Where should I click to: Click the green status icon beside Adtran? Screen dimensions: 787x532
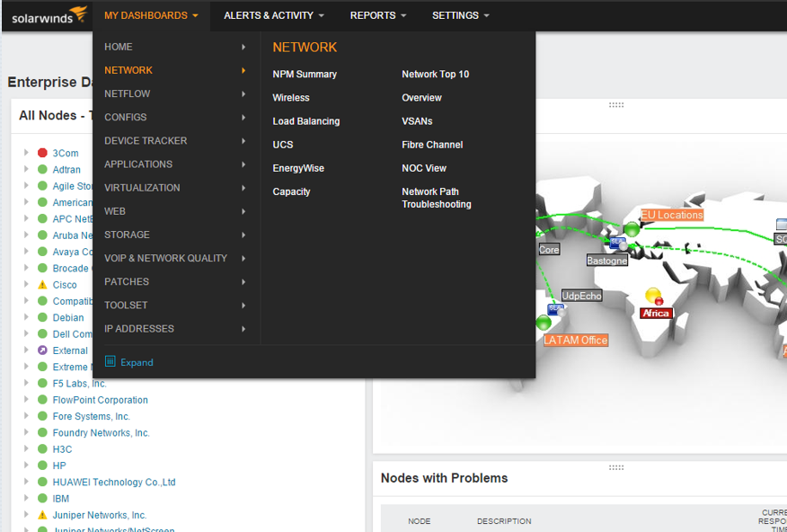tap(42, 170)
